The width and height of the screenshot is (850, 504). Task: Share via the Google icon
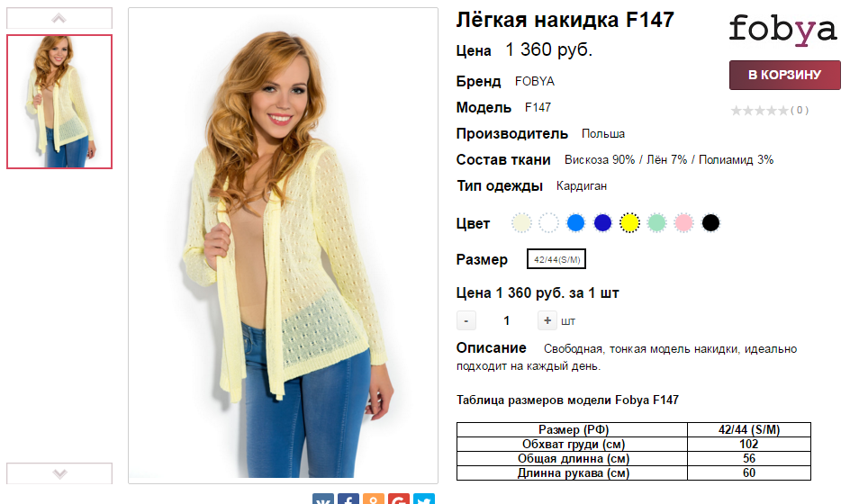click(x=398, y=499)
